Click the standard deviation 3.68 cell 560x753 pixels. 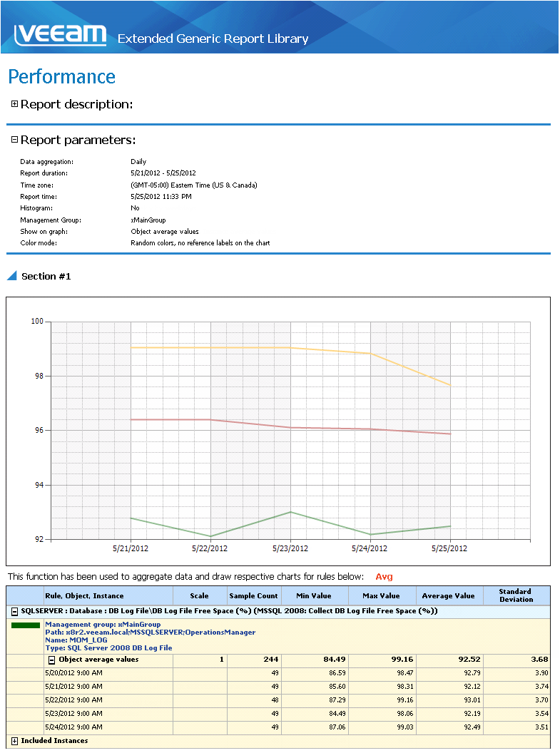516,660
